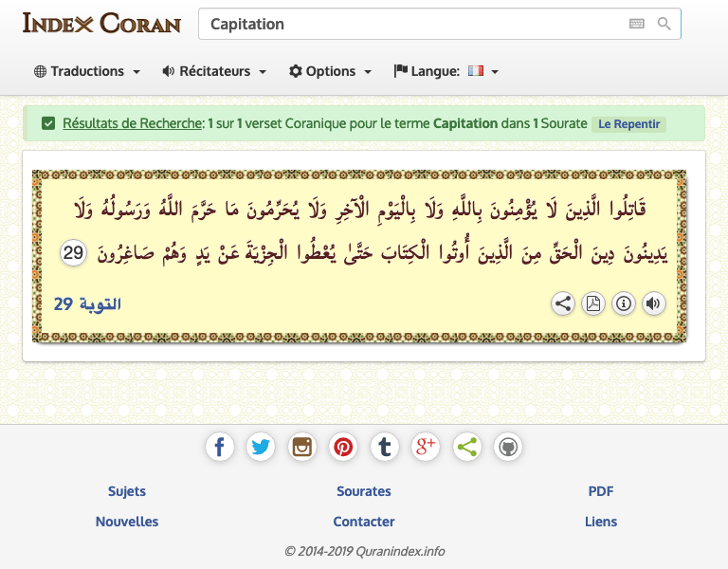Open the Pinterest social icon
728x569 pixels.
point(343,448)
